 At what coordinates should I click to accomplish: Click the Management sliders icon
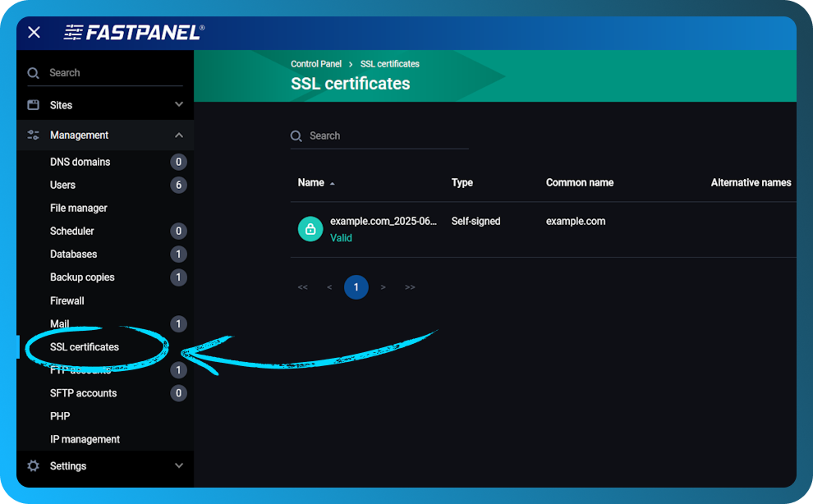click(x=32, y=135)
